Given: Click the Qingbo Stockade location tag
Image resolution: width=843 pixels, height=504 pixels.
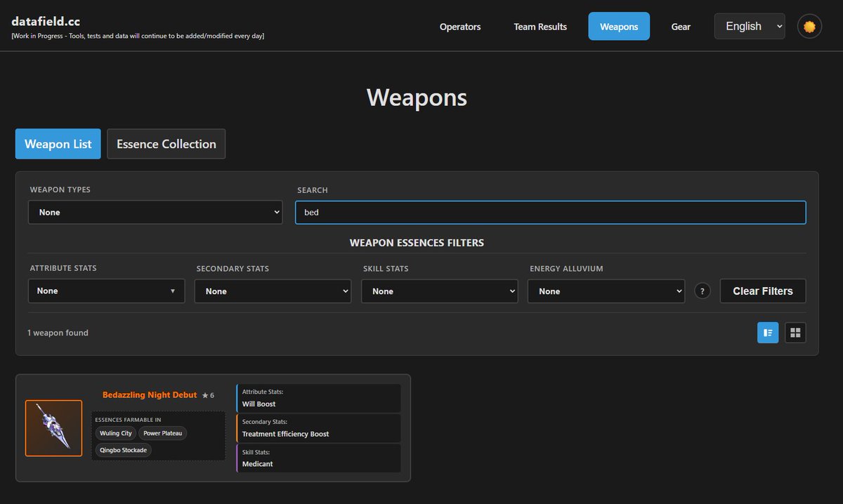Looking at the screenshot, I should pyautogui.click(x=124, y=450).
